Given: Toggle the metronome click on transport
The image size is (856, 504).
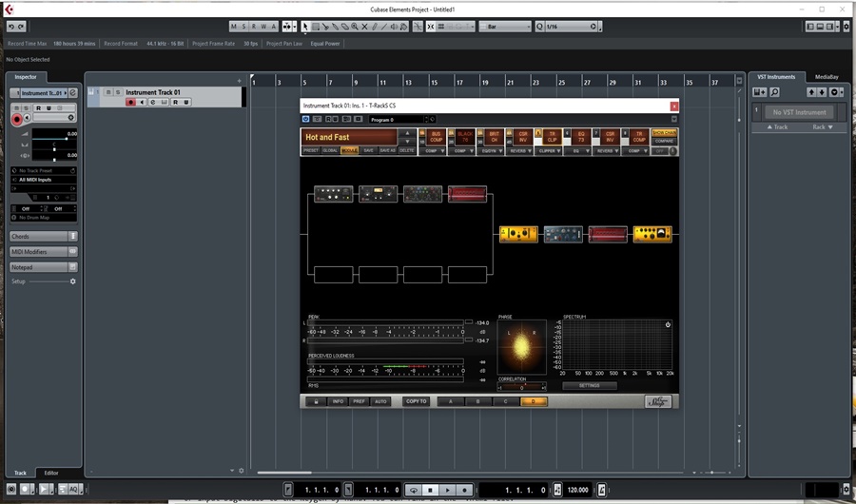Looking at the screenshot, I should click(602, 490).
